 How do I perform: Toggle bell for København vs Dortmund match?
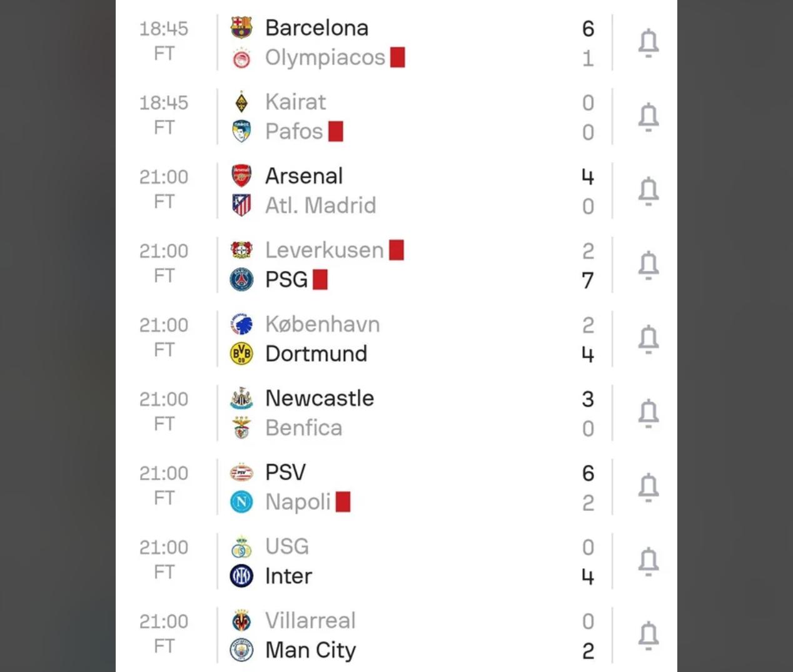(648, 339)
